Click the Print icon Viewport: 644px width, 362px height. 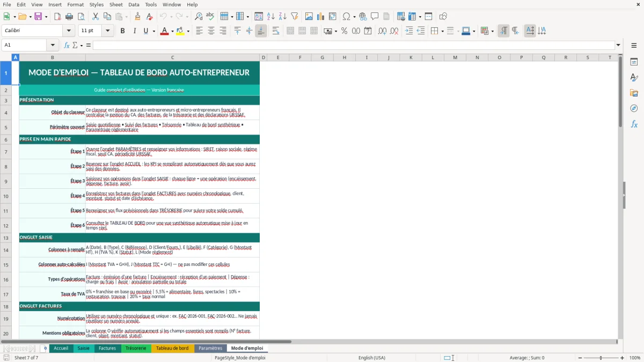69,17
